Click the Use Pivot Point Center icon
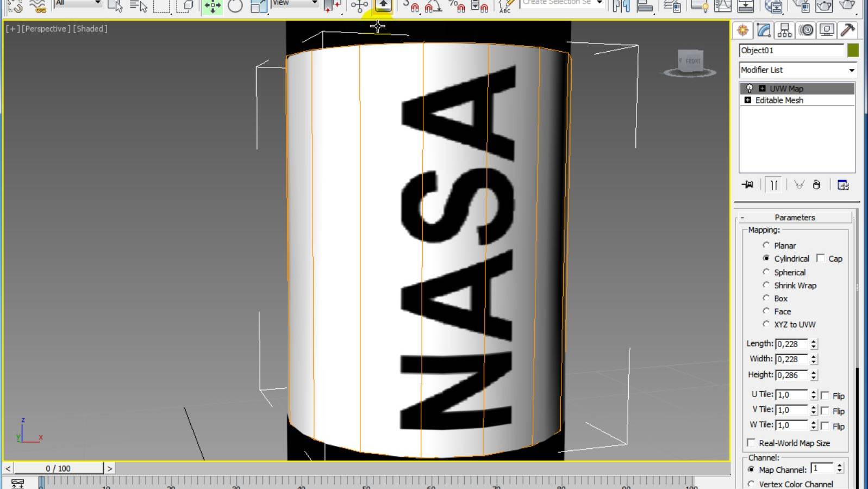This screenshot has width=868, height=489. tap(332, 6)
